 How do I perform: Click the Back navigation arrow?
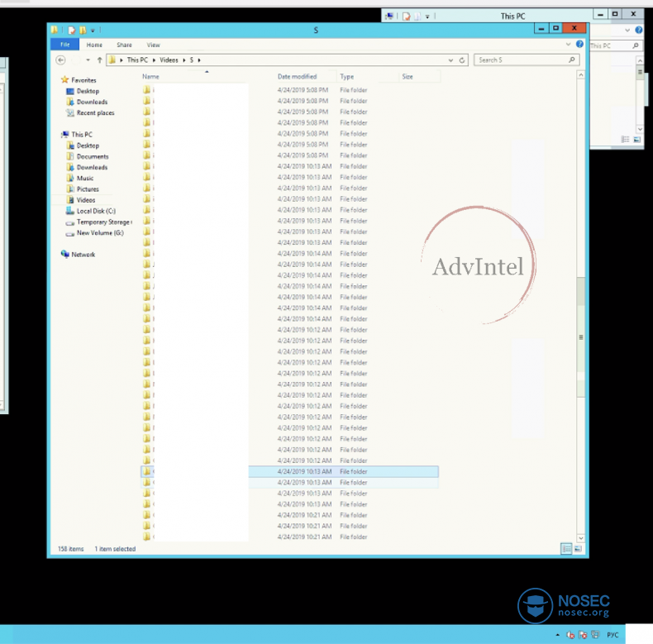[60, 60]
